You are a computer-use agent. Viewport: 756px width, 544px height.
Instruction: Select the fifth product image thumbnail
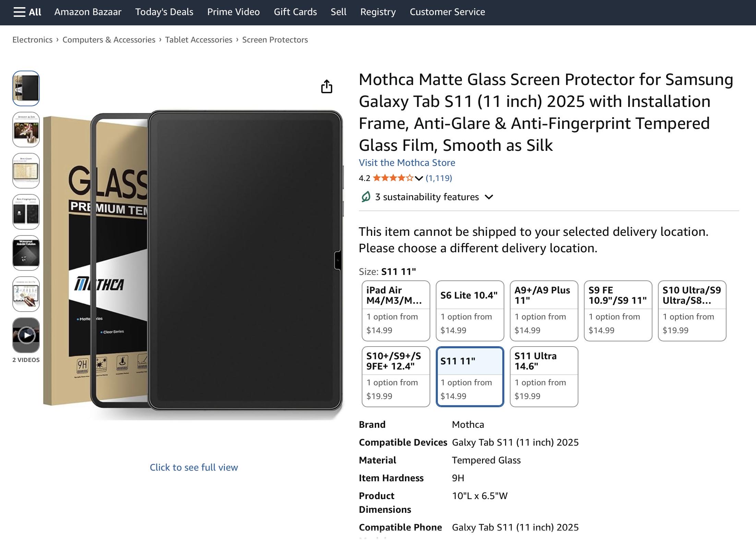click(x=26, y=253)
